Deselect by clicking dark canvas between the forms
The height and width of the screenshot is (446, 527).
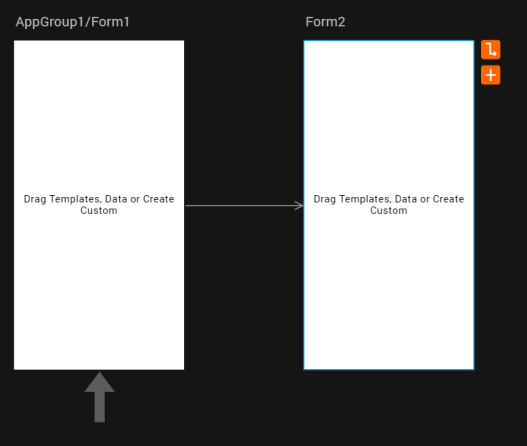(244, 286)
